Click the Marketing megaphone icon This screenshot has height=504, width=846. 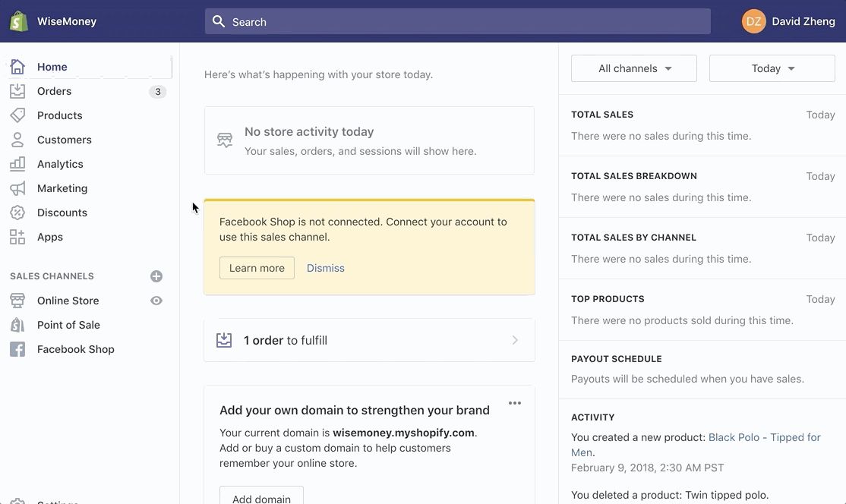17,188
